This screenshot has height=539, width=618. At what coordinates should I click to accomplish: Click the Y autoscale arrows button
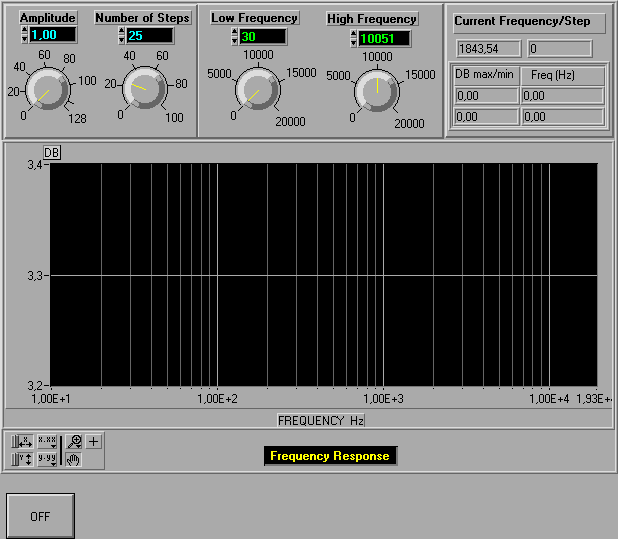tap(26, 459)
